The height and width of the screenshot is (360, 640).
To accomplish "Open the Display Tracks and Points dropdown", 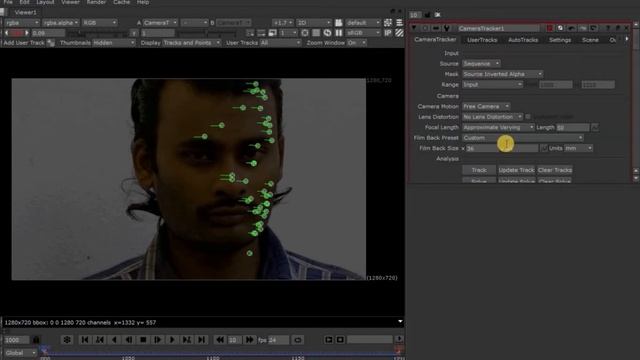I will [191, 42].
